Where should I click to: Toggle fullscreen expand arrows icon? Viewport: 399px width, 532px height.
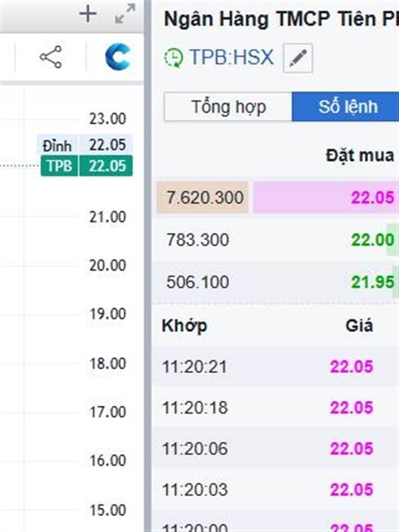click(x=125, y=13)
